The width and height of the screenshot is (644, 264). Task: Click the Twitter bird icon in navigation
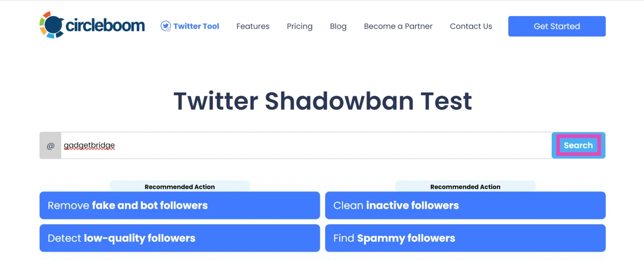(x=166, y=26)
